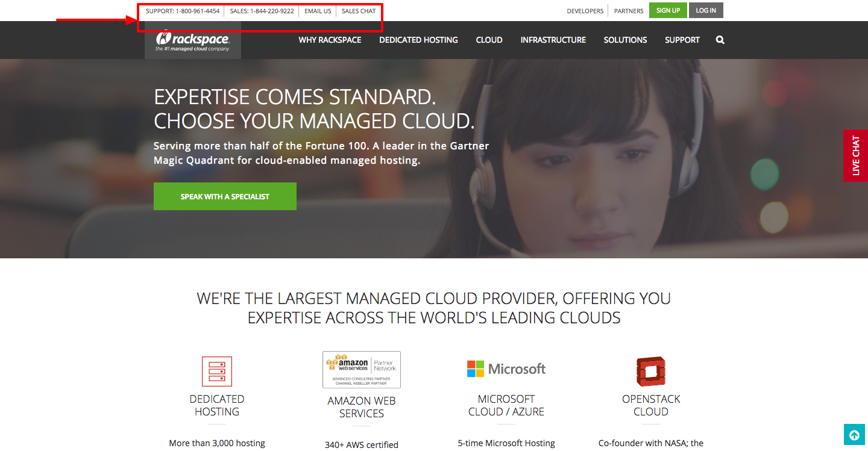Click the Microsoft logo
868x451 pixels.
(506, 369)
